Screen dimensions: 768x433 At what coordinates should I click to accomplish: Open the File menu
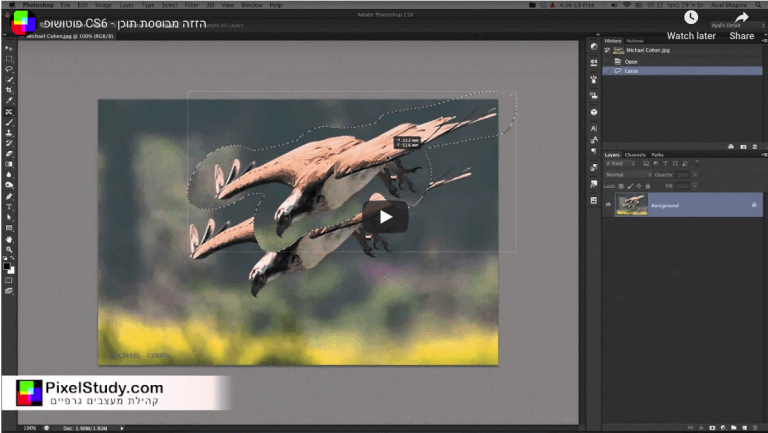(65, 5)
